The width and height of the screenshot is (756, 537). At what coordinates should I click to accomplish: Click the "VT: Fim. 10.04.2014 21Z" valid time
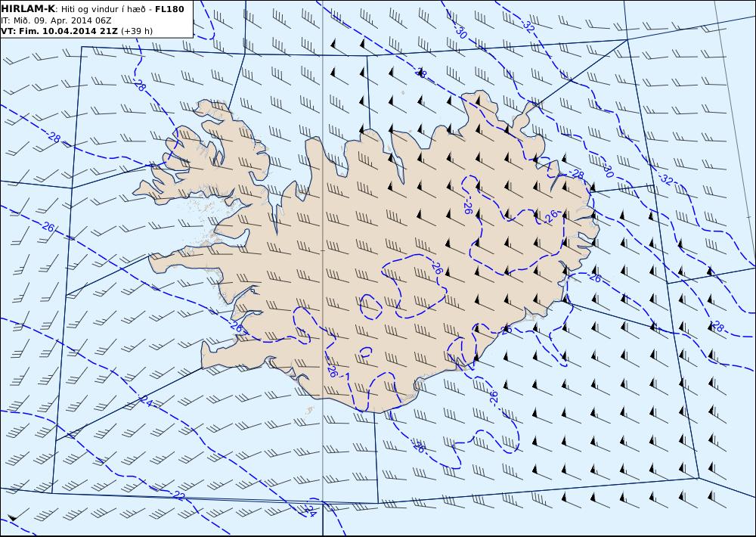tap(60, 31)
